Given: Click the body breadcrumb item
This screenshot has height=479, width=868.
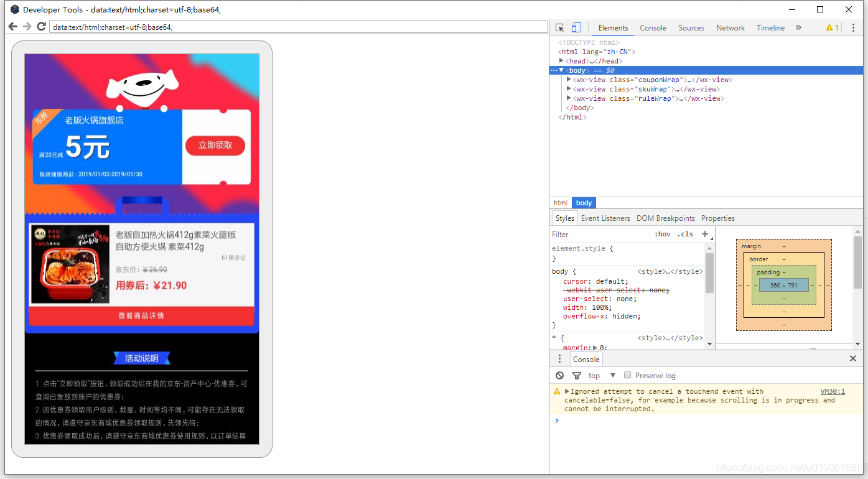Looking at the screenshot, I should point(584,203).
